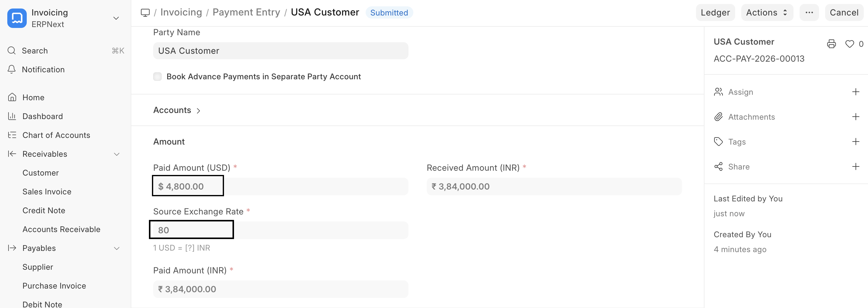The width and height of the screenshot is (868, 308).
Task: Open the Actions dropdown
Action: [766, 12]
